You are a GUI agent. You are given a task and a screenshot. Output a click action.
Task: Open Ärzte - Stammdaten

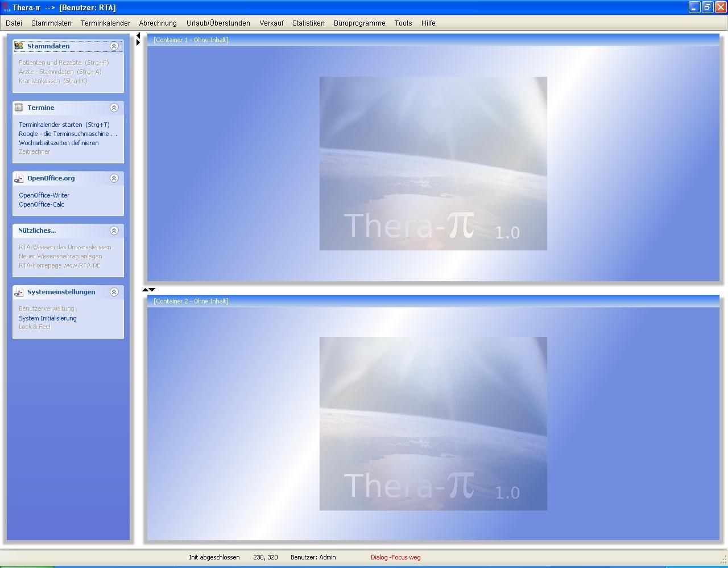(x=60, y=72)
